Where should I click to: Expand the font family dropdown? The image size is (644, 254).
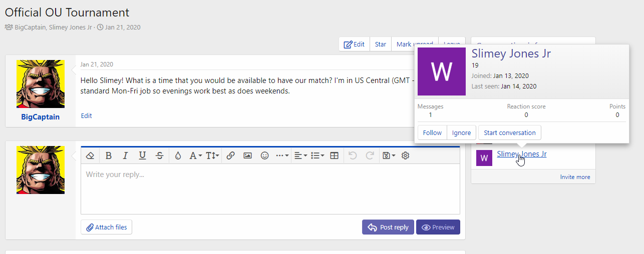[195, 155]
